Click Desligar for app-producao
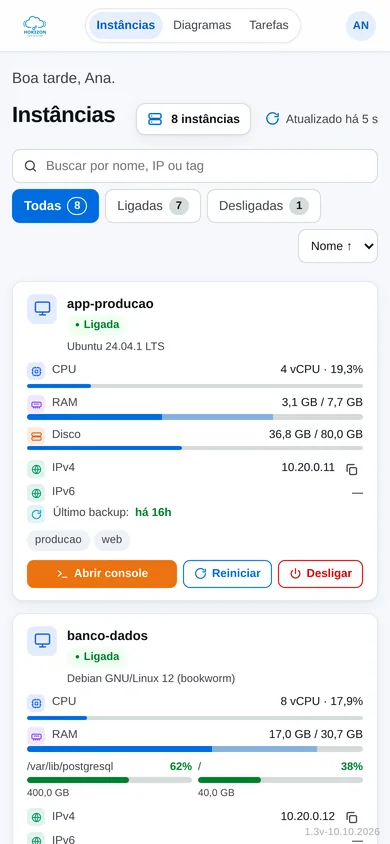 click(321, 574)
